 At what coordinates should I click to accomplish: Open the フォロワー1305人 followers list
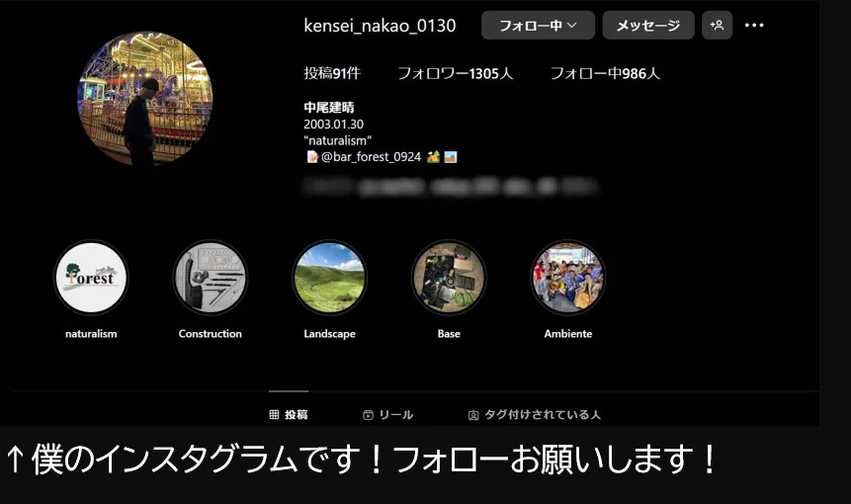455,73
